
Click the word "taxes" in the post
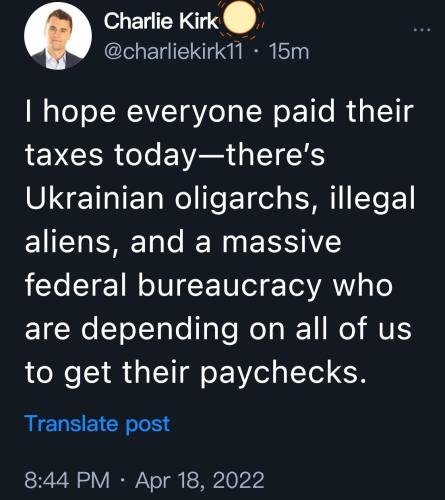(x=64, y=156)
